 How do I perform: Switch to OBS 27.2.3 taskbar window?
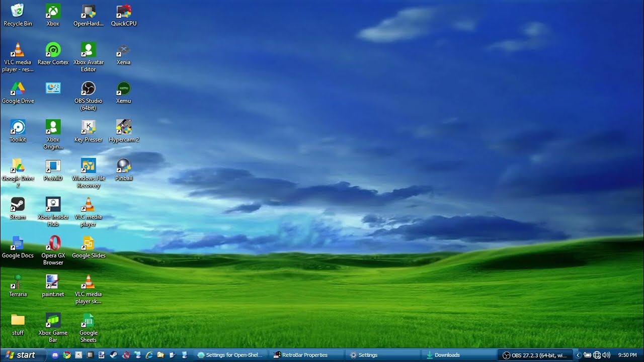(x=534, y=355)
